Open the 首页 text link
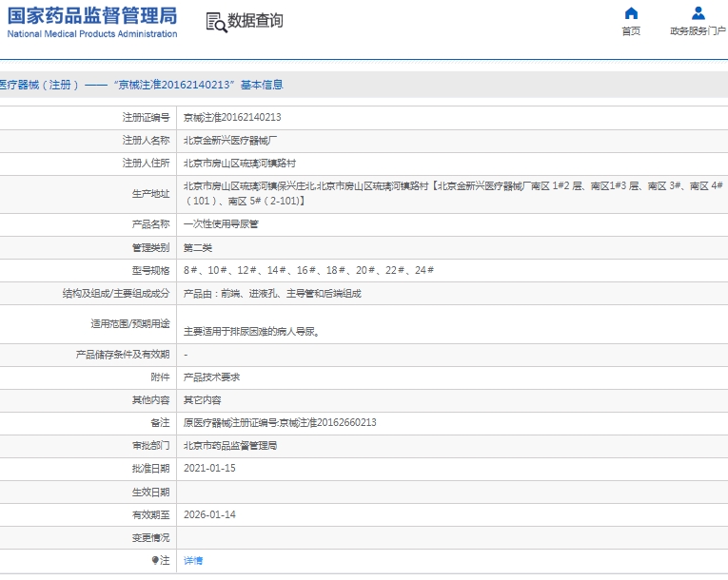The width and height of the screenshot is (728, 580). coord(631,31)
